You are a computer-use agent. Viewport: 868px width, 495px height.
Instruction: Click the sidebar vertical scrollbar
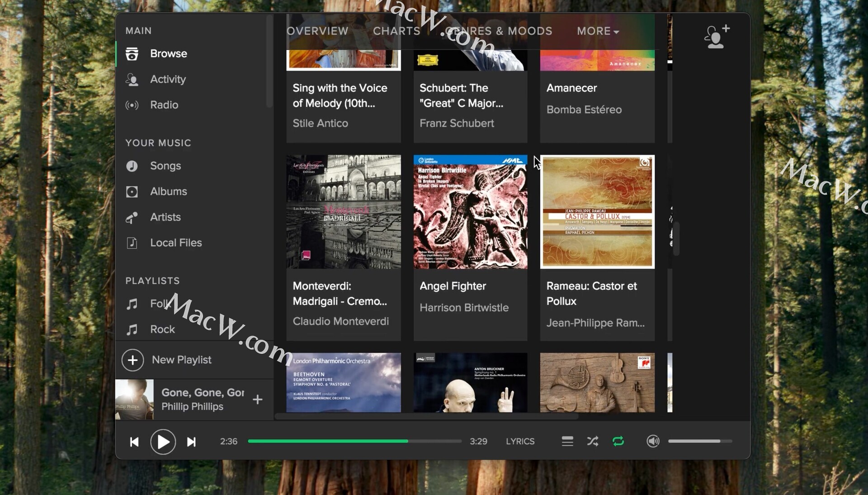[x=269, y=61]
